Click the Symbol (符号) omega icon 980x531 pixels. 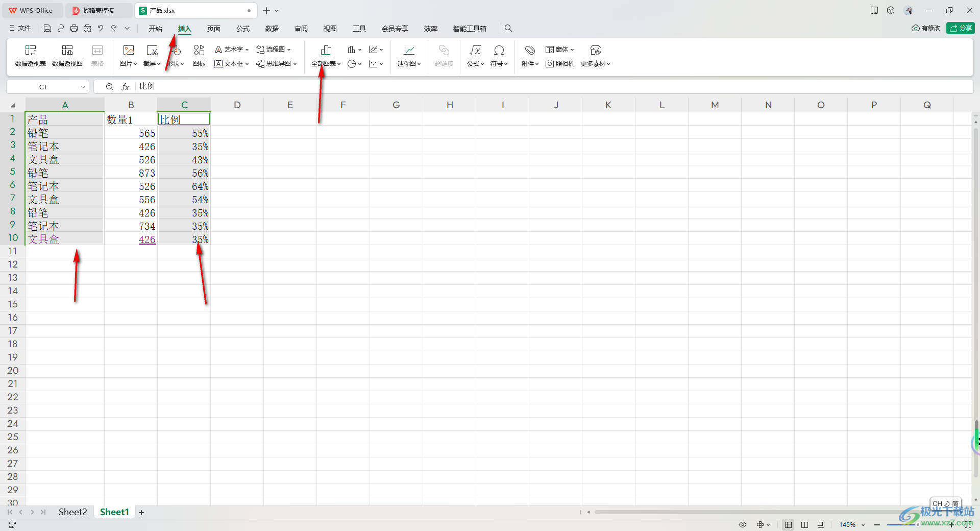[499, 50]
